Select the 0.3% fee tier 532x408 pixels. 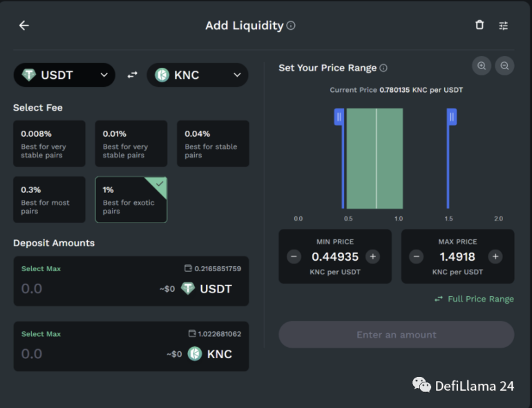[49, 200]
